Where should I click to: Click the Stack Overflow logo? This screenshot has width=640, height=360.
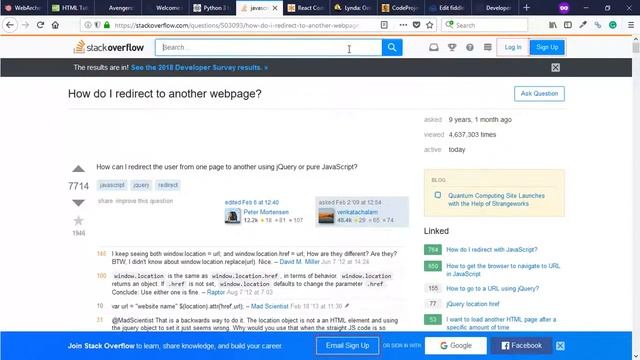click(109, 47)
